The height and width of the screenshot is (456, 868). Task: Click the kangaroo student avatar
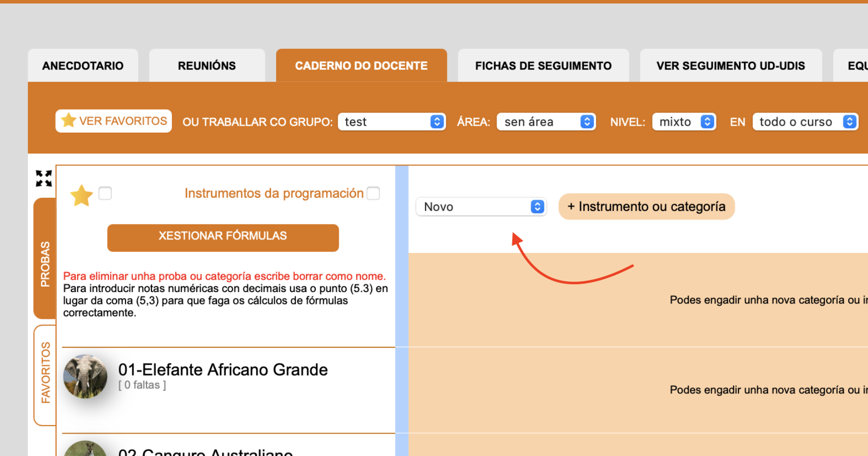85,448
